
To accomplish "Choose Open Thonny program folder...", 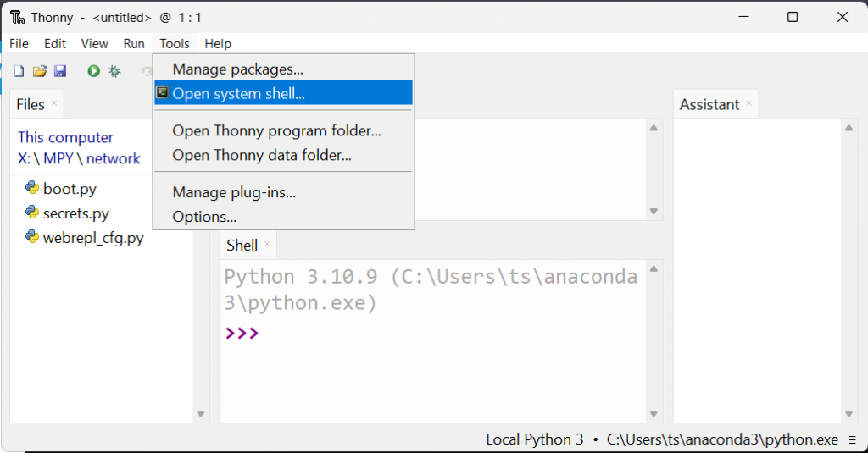I will (283, 130).
